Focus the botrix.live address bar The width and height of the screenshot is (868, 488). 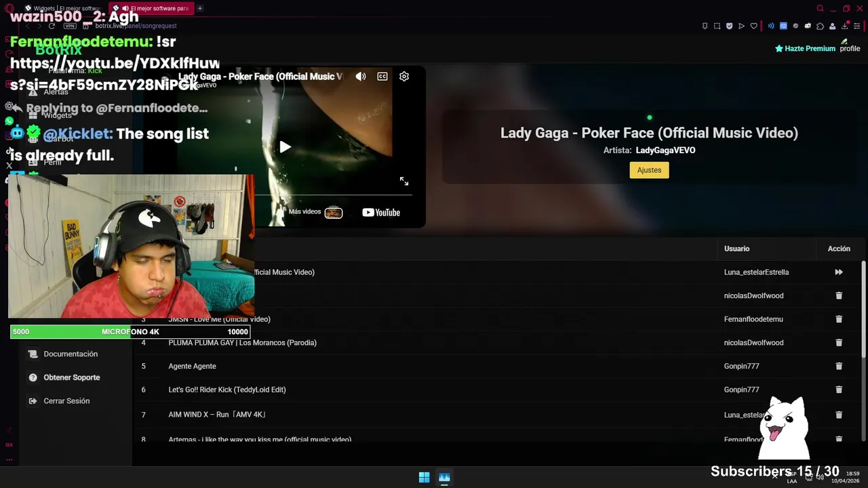coord(136,26)
